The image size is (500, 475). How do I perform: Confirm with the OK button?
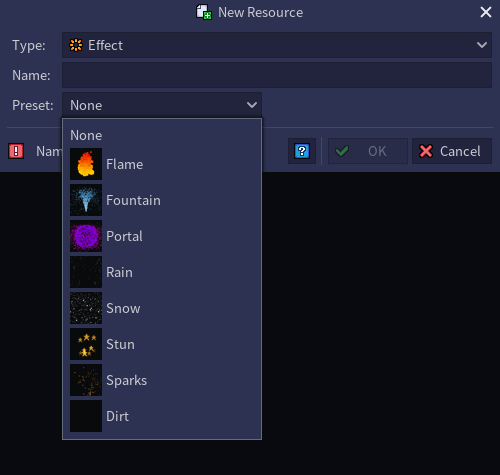tap(368, 151)
